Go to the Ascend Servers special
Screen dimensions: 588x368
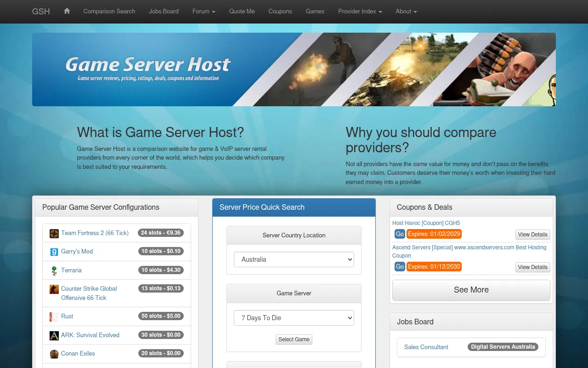pyautogui.click(x=400, y=267)
